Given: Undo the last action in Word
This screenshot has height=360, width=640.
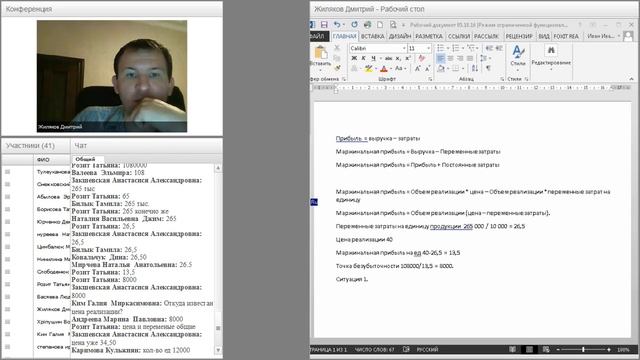Looking at the screenshot, I should click(337, 25).
